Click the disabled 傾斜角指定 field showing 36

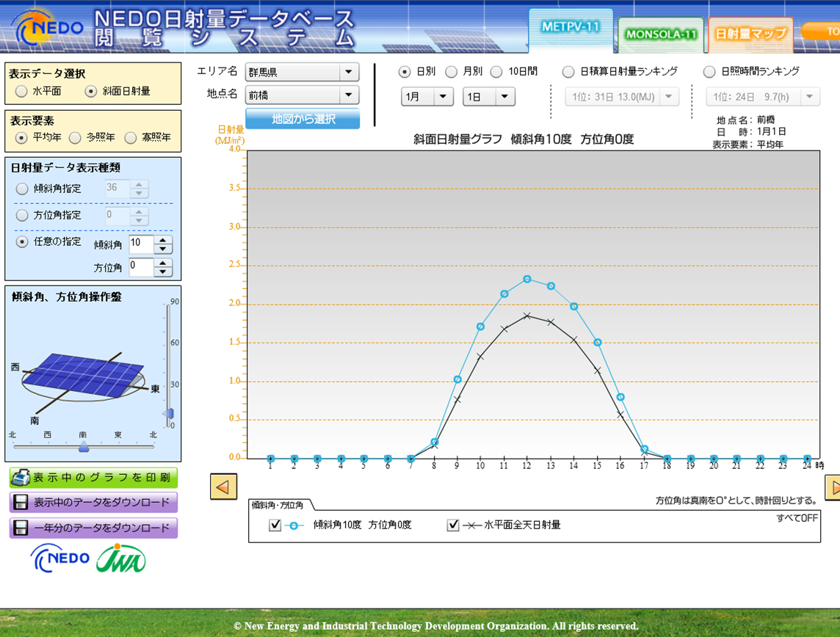click(117, 188)
